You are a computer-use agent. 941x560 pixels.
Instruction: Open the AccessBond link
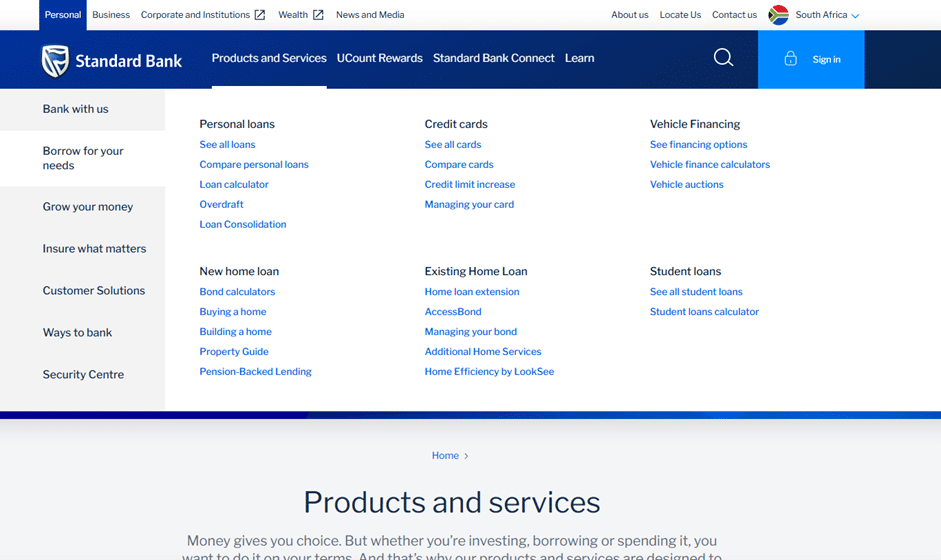[x=452, y=312]
